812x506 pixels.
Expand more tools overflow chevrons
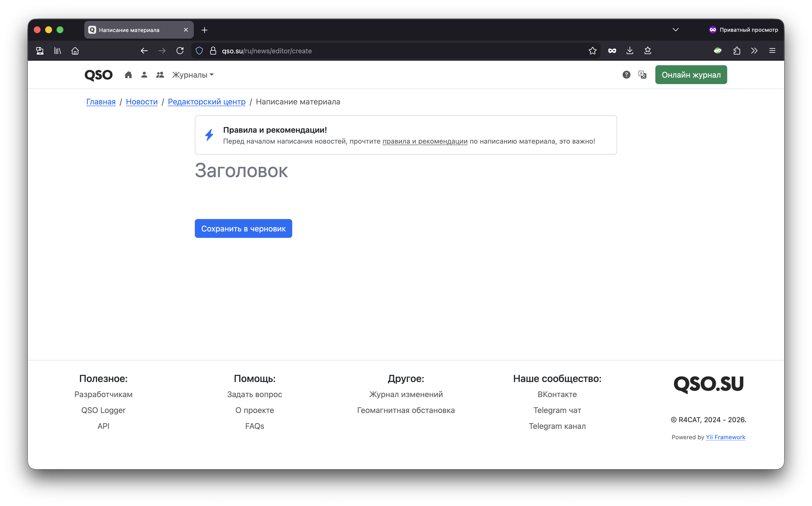tap(754, 51)
